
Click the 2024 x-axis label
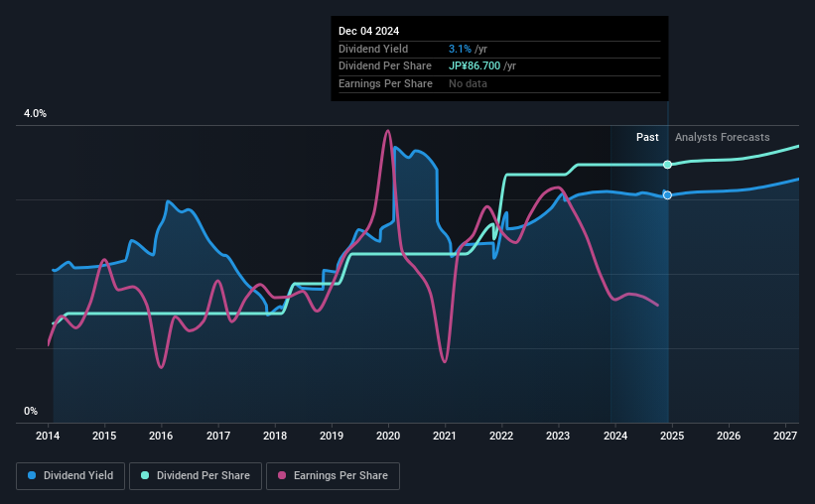click(615, 436)
